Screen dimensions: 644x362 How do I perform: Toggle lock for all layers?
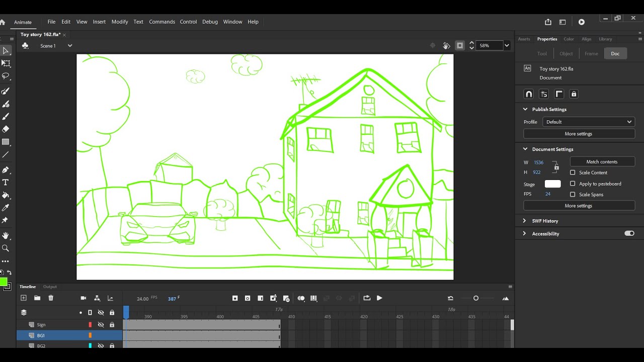(x=112, y=313)
